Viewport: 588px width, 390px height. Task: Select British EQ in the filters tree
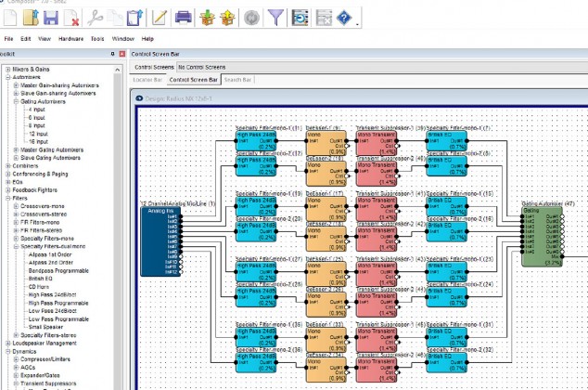[41, 278]
